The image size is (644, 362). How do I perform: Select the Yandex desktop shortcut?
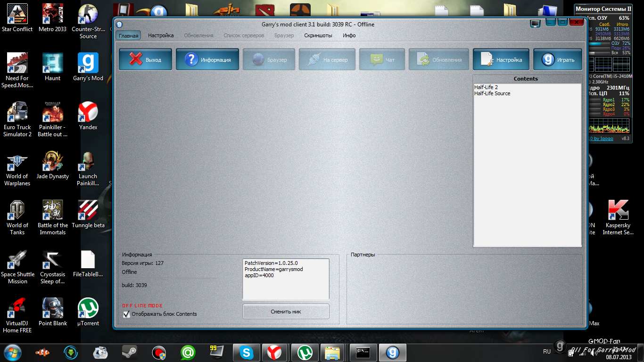point(88,116)
